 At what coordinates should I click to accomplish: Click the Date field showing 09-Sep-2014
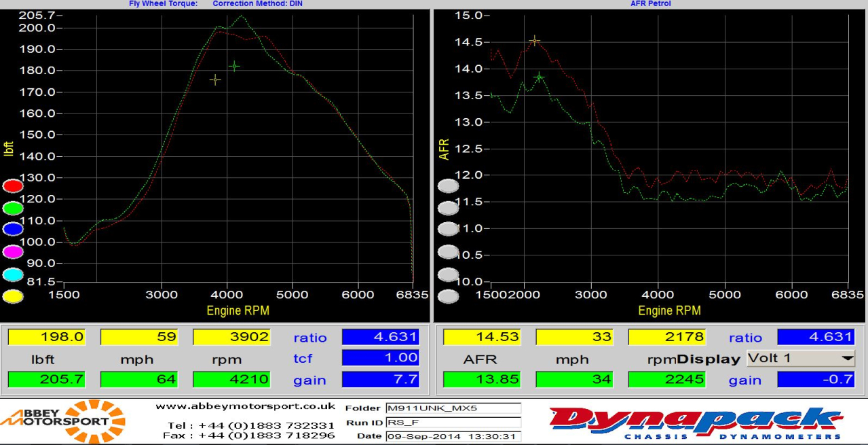click(453, 436)
